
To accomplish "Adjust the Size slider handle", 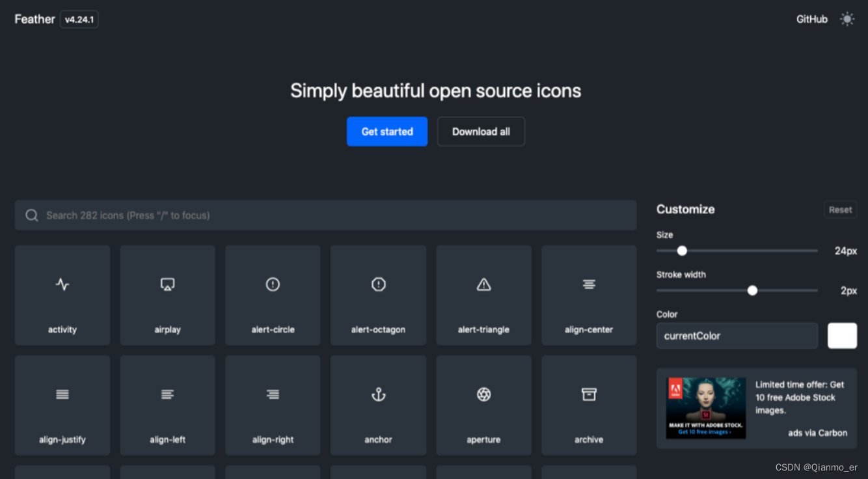I will (682, 251).
